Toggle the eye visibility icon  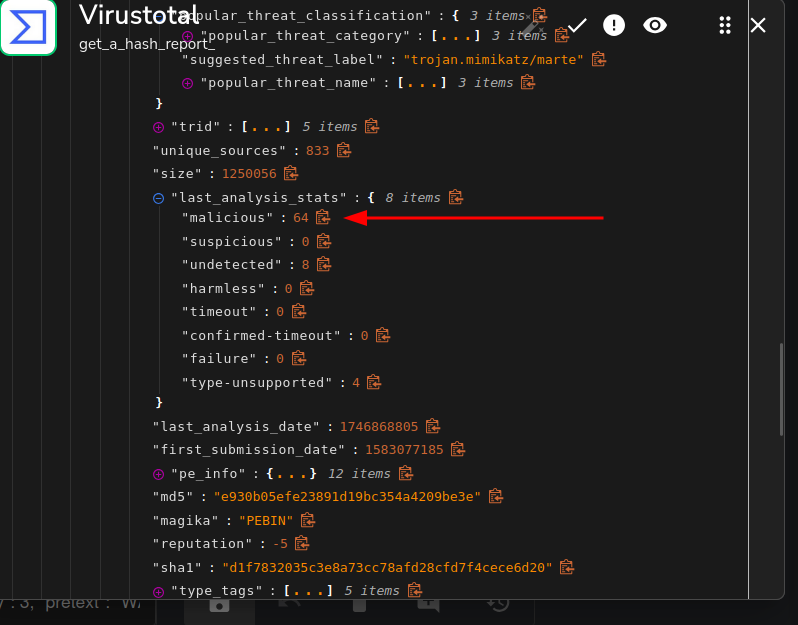coord(655,25)
